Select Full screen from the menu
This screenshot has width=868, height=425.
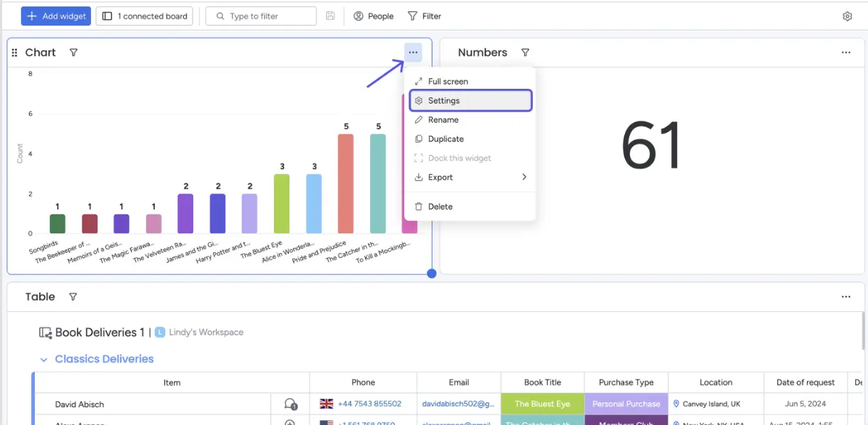pyautogui.click(x=447, y=82)
